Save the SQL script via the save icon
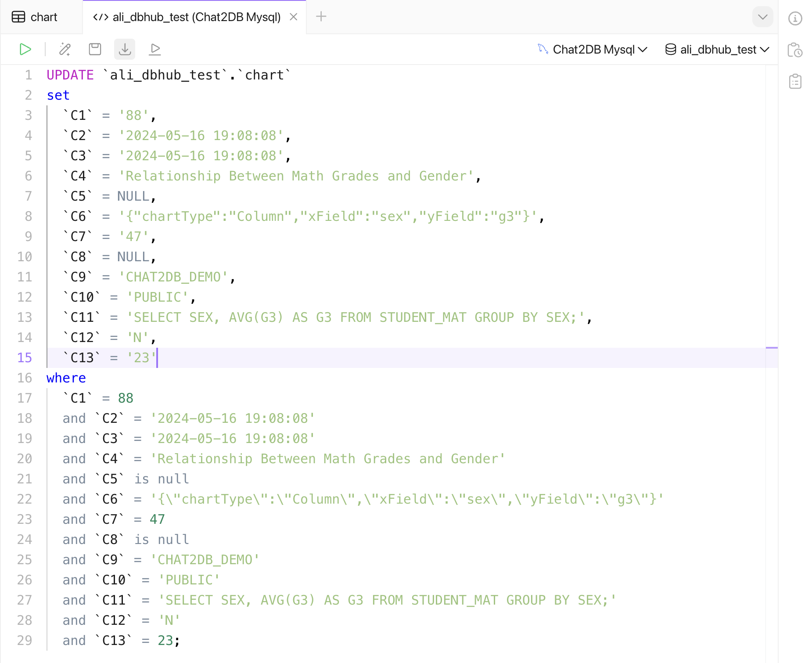 coord(95,49)
